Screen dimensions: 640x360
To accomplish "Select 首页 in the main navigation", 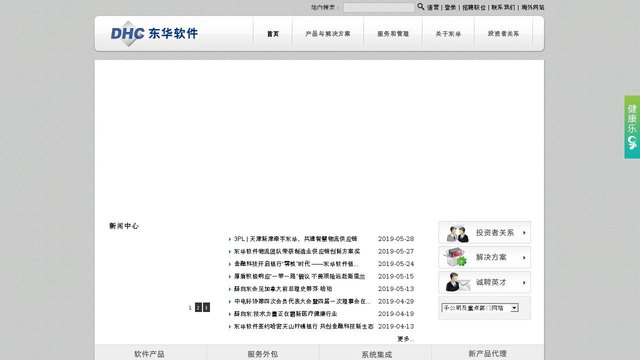I will [x=273, y=34].
